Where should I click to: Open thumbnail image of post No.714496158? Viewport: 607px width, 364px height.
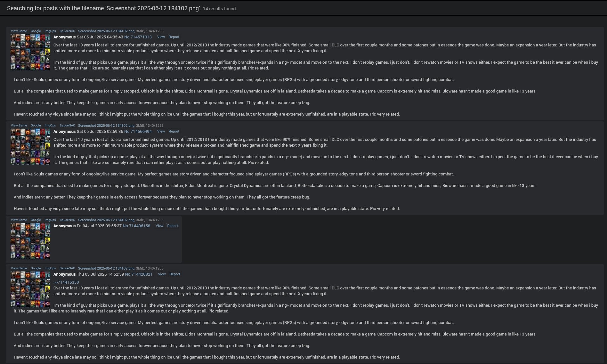30,241
